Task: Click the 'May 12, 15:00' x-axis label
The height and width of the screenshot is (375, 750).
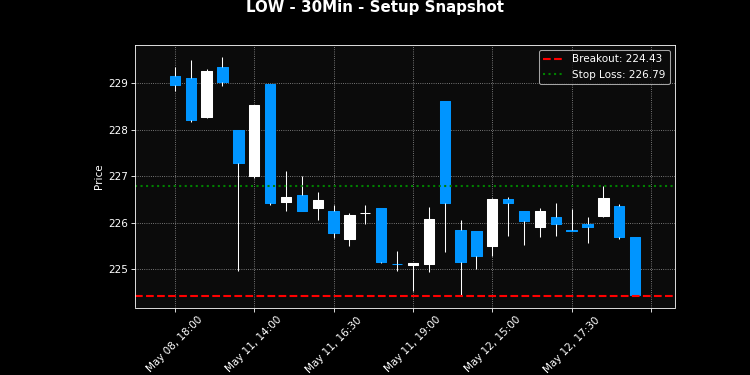Action: click(x=491, y=344)
